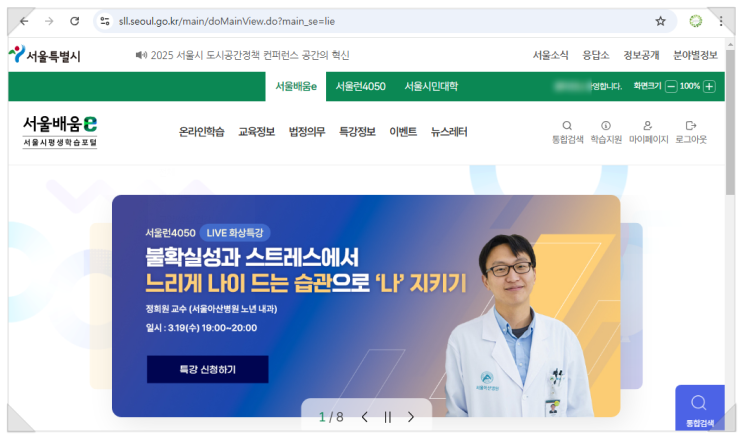
Task: Reload the page with the refresh icon
Action: 75,21
